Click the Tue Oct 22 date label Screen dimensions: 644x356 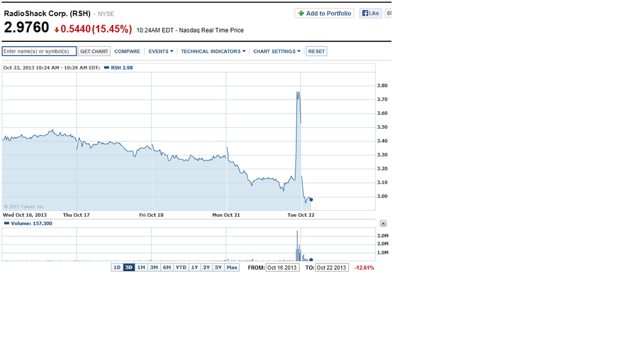(301, 215)
